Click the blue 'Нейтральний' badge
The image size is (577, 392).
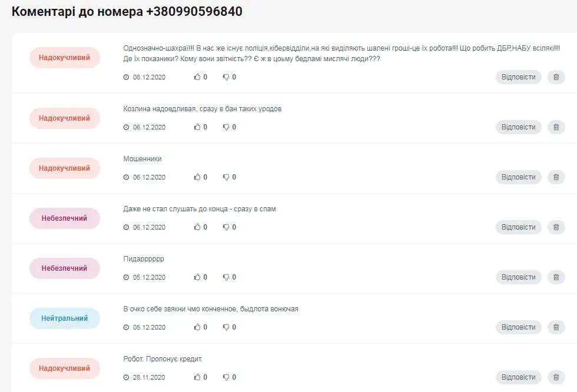[x=64, y=318]
